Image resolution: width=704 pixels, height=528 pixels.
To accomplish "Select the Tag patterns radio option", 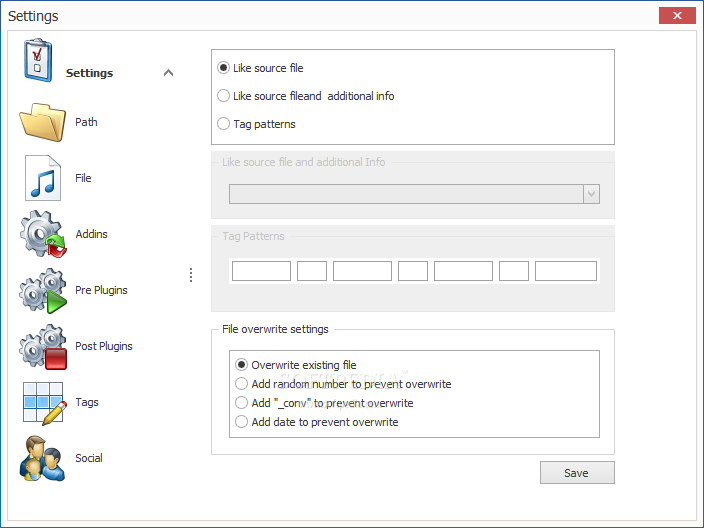I will click(x=256, y=124).
